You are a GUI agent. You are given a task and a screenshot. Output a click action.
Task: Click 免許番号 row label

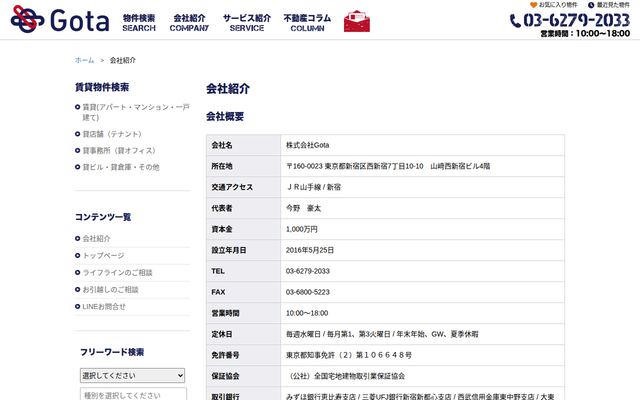coord(225,355)
